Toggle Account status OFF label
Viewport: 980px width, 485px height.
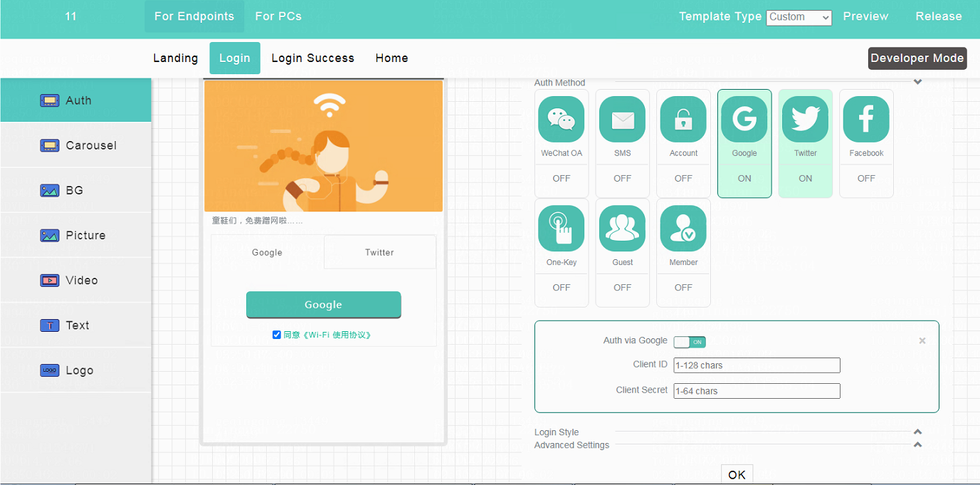pos(683,179)
